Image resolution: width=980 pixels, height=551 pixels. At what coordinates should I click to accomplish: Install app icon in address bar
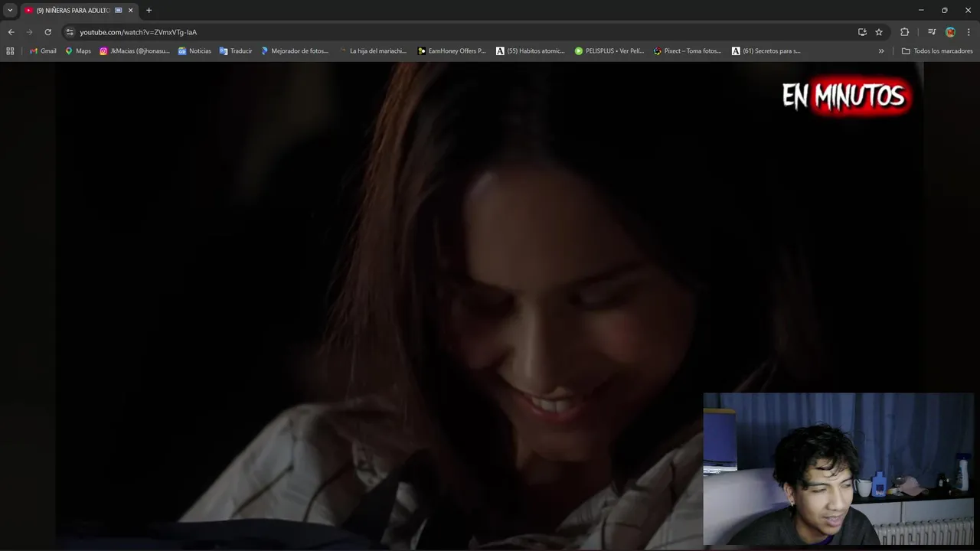click(862, 32)
